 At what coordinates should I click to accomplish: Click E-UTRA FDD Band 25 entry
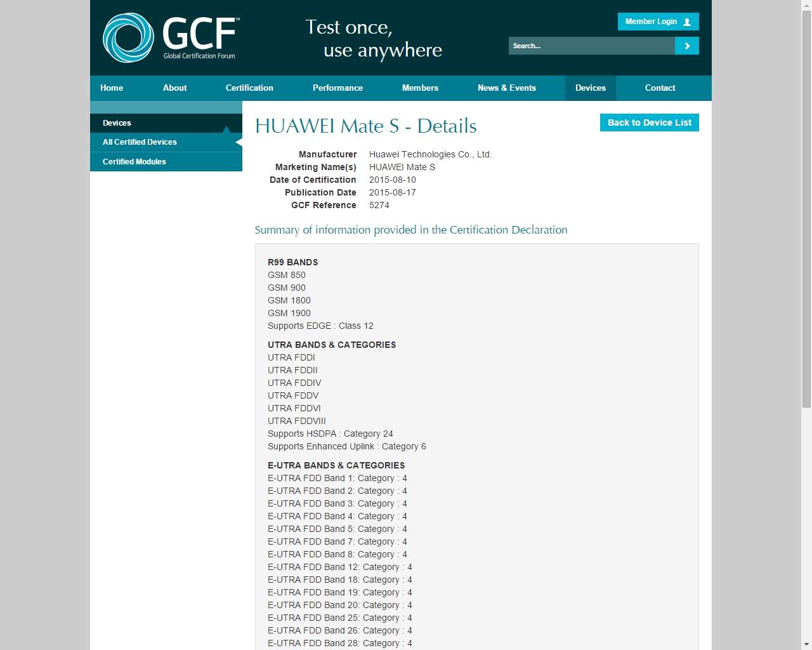click(340, 618)
